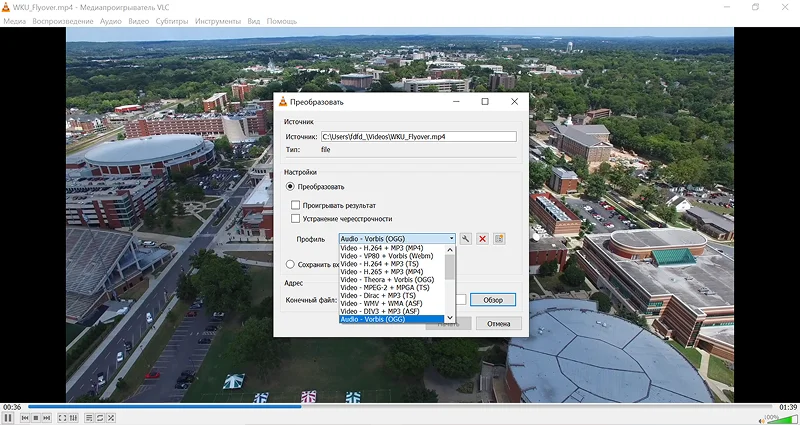Restore down the main VLC window

click(756, 7)
